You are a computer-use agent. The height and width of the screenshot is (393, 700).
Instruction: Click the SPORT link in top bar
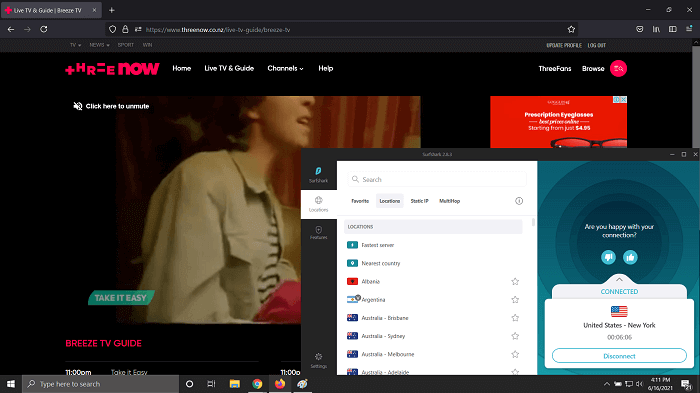pos(125,45)
